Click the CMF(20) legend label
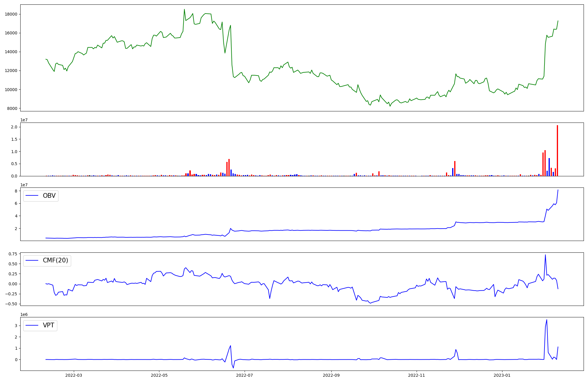The width and height of the screenshot is (588, 382). coord(55,260)
